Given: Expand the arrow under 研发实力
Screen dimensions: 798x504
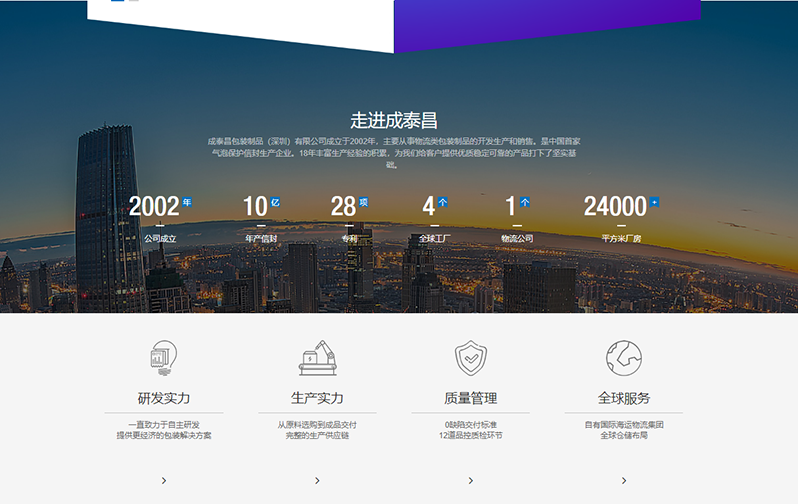Looking at the screenshot, I should [164, 481].
